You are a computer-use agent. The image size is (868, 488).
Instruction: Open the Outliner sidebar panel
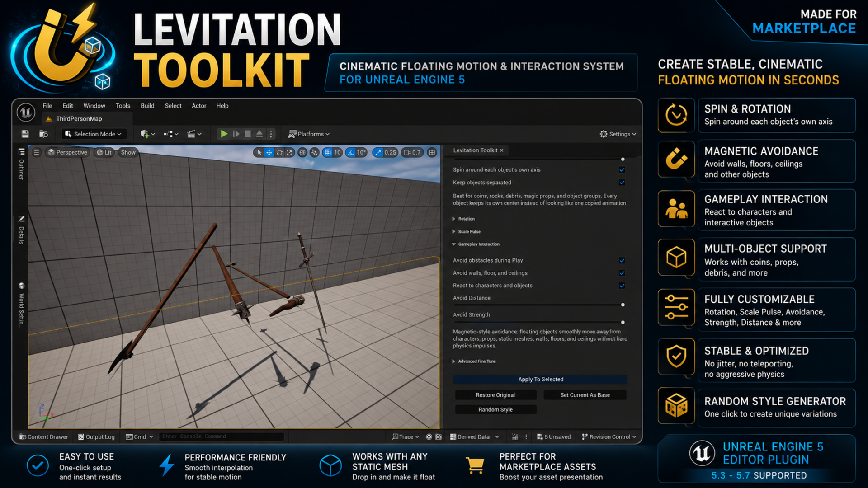(x=21, y=164)
